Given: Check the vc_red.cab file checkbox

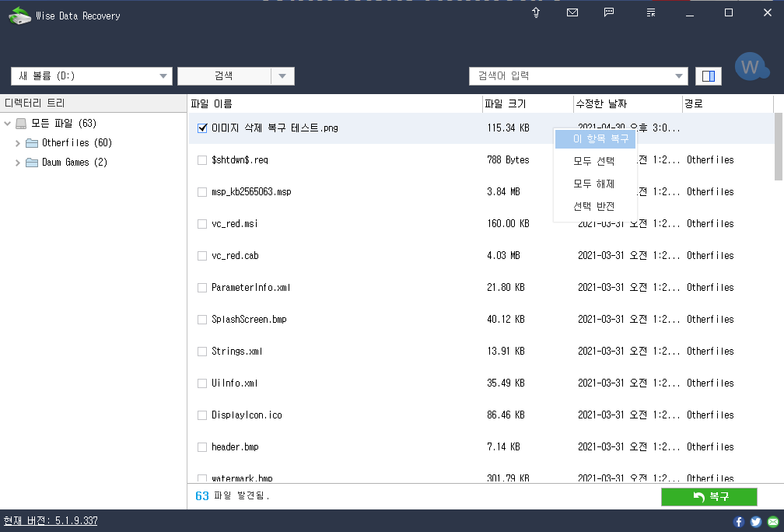Looking at the screenshot, I should pyautogui.click(x=201, y=255).
